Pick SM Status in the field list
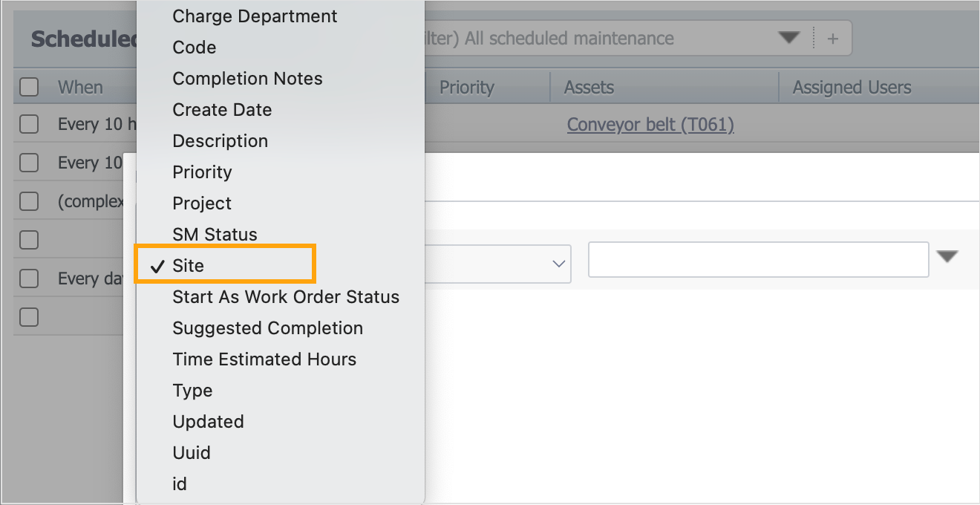This screenshot has height=505, width=980. click(x=215, y=235)
